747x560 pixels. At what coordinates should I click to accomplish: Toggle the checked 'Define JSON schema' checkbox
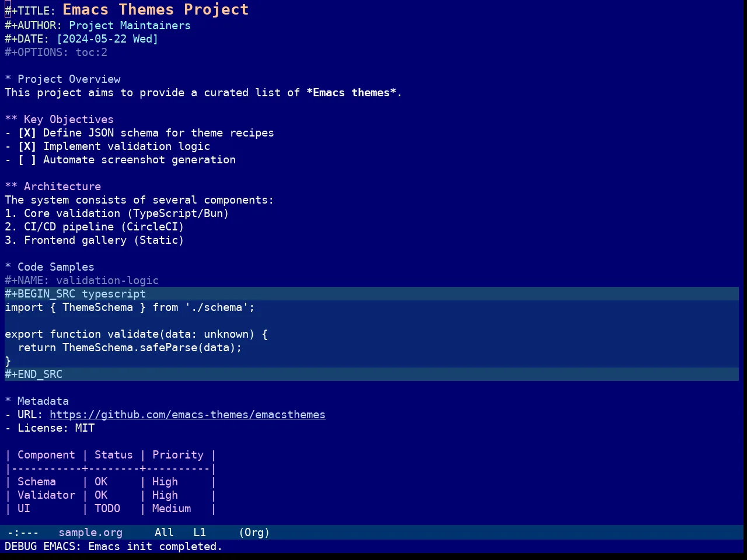click(27, 133)
